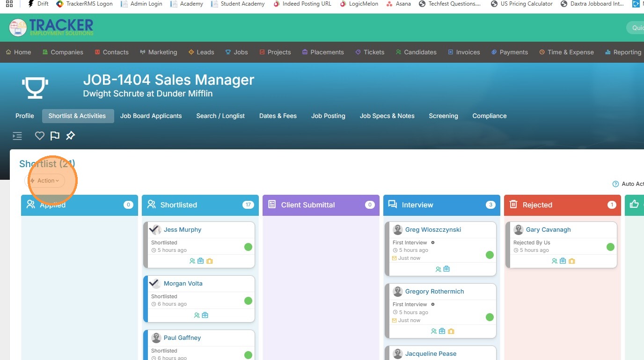Open Placements in the navigation bar
Screen dimensions: 644x360
pyautogui.click(x=323, y=52)
